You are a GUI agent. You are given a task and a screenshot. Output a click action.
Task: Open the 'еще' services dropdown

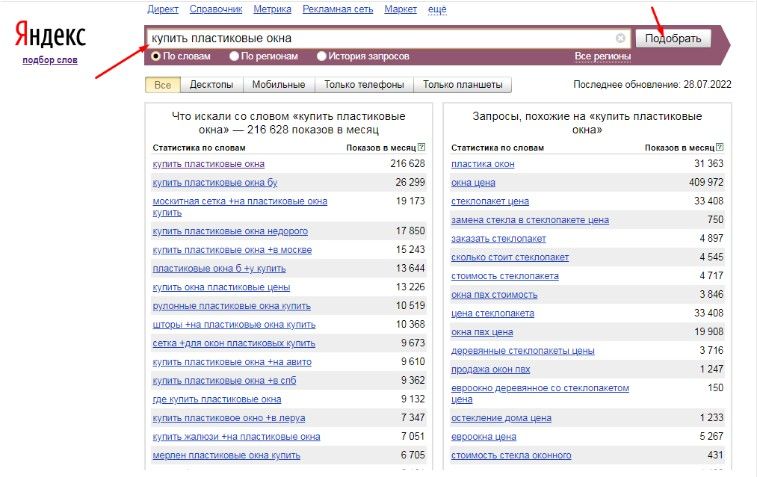437,9
